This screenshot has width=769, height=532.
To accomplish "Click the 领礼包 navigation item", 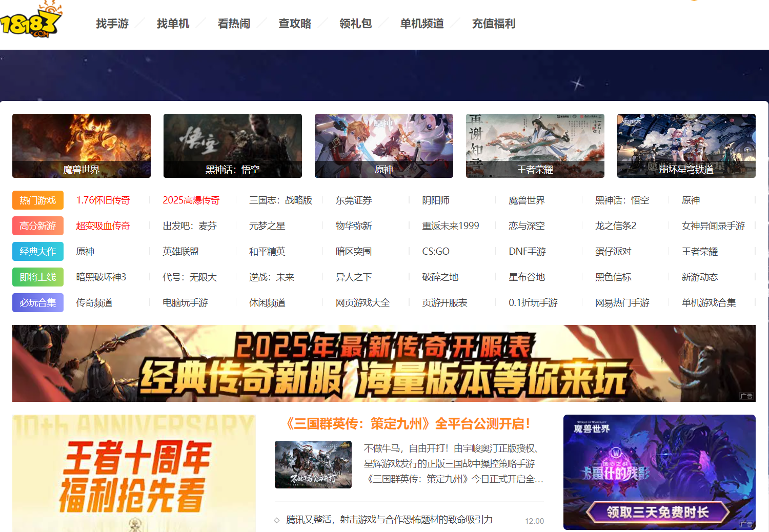I will coord(356,24).
